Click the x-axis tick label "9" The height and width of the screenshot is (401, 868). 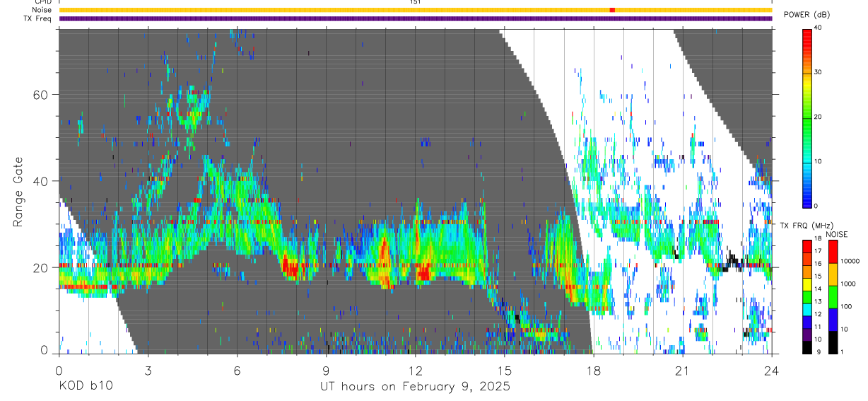(326, 370)
